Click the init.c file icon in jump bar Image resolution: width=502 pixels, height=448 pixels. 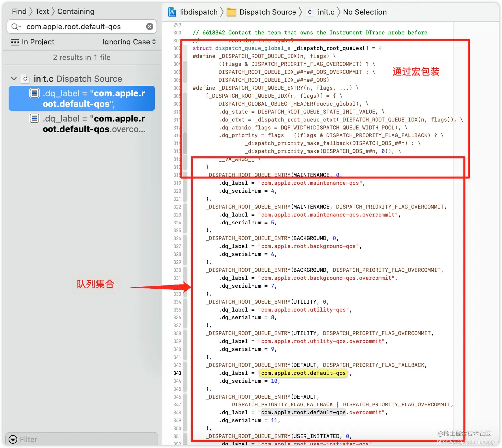[x=310, y=12]
